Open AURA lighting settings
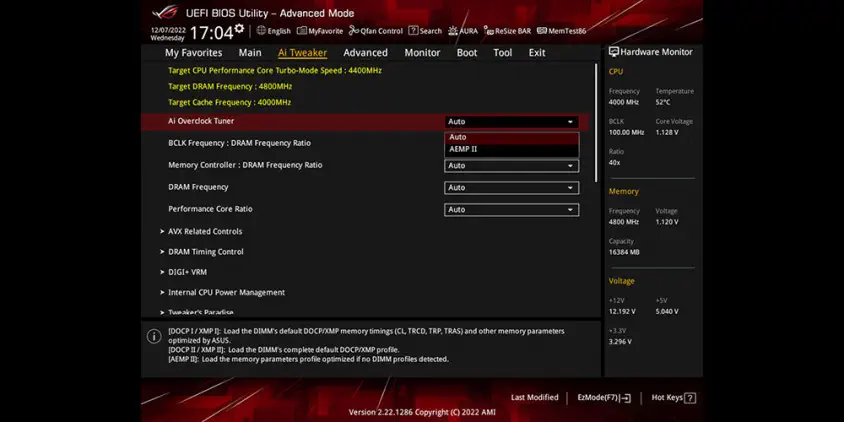This screenshot has height=422, width=844. pos(463,31)
